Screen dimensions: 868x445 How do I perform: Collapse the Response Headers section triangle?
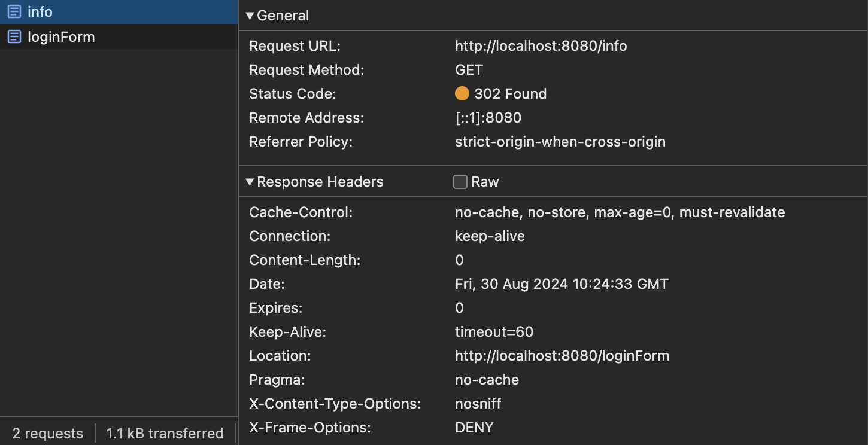tap(250, 182)
